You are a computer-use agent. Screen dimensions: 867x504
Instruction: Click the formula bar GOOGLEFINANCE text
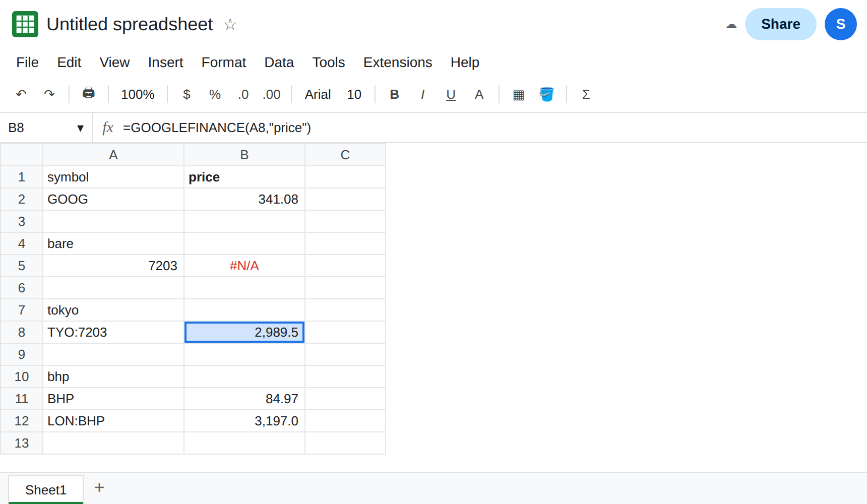(217, 128)
